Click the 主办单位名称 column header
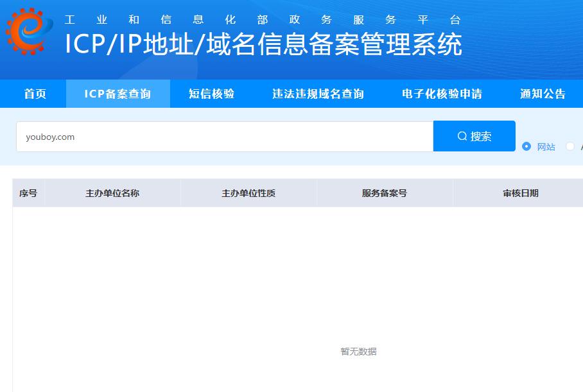Viewport: 583px width, 392px height. pyautogui.click(x=112, y=193)
